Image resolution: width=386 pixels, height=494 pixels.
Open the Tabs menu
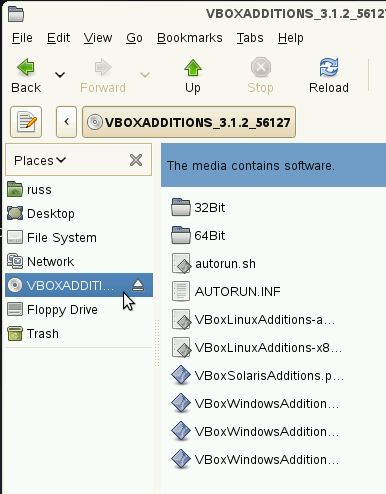[x=250, y=38]
